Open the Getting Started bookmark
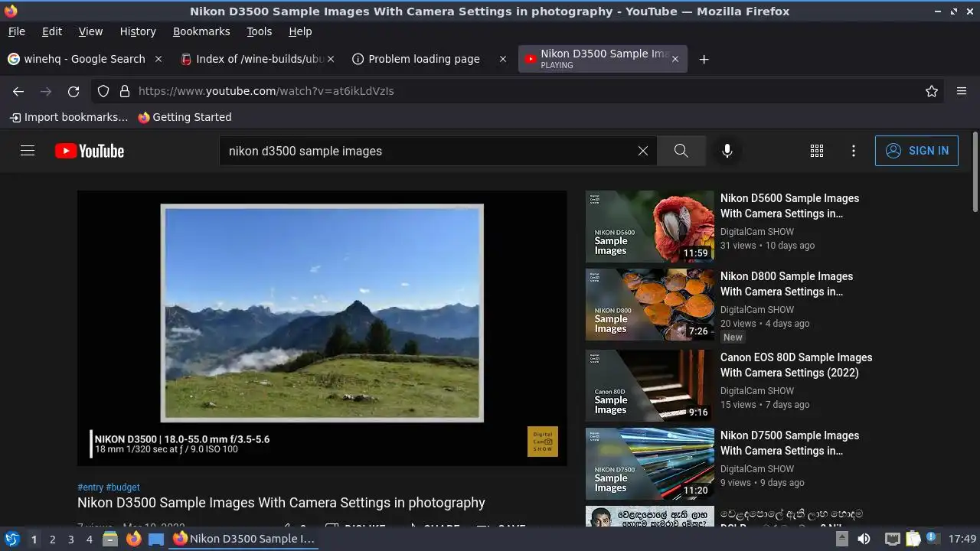 click(185, 117)
